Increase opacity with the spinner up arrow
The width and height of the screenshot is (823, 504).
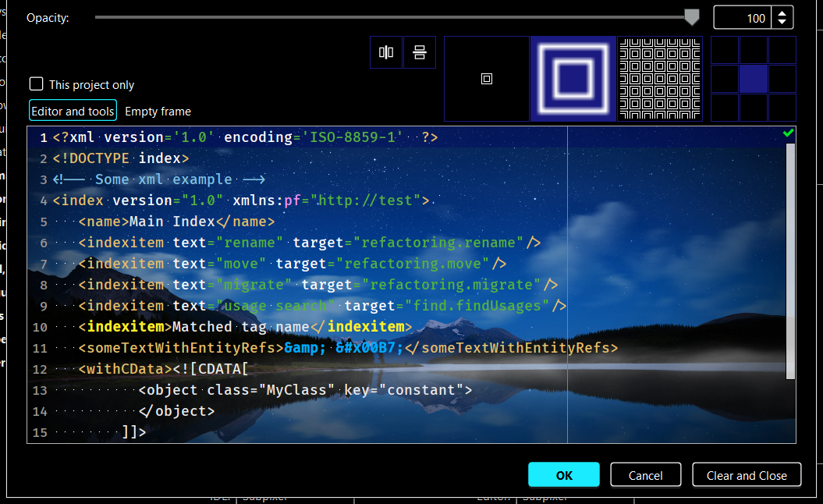(782, 12)
